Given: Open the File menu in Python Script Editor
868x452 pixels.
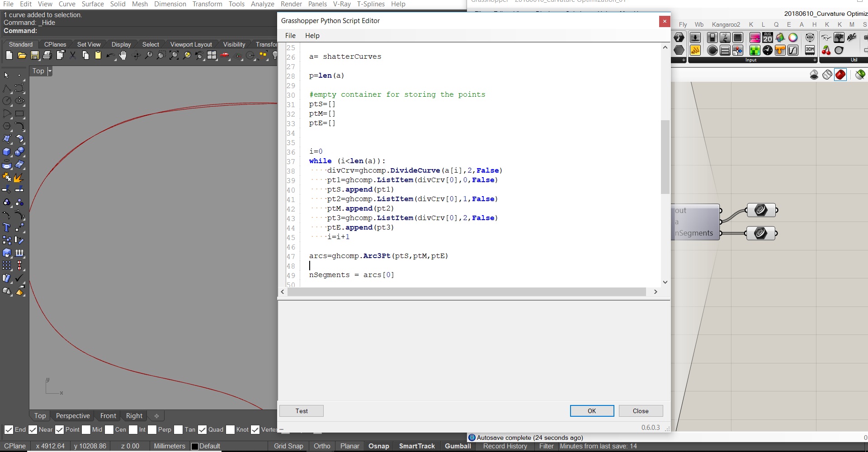Looking at the screenshot, I should [290, 36].
